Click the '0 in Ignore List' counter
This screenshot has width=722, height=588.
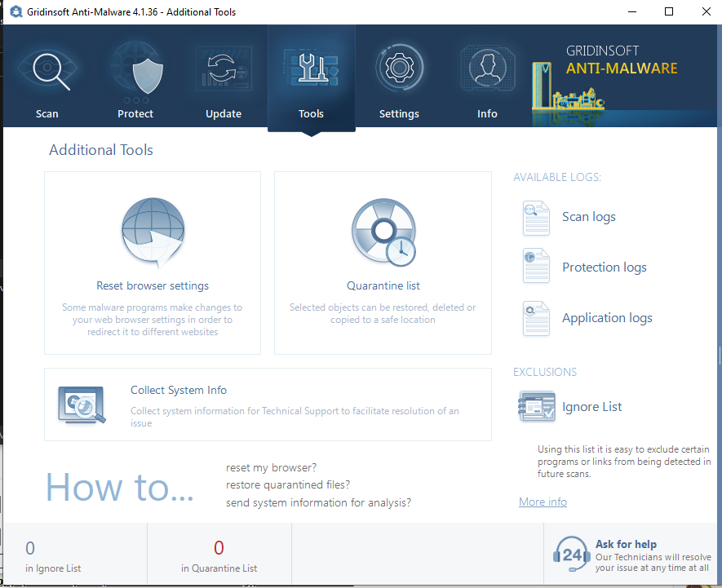point(53,555)
